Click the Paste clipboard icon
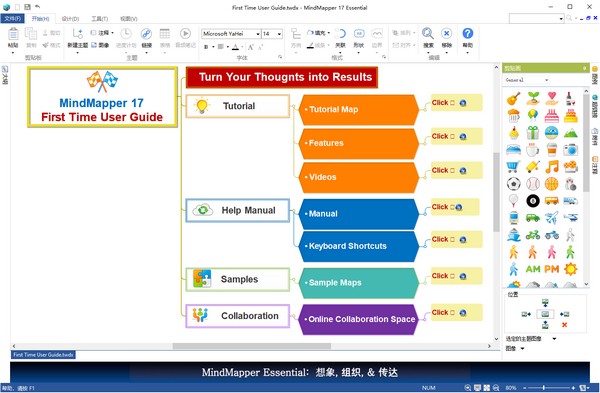The width and height of the screenshot is (600, 393). [x=13, y=34]
